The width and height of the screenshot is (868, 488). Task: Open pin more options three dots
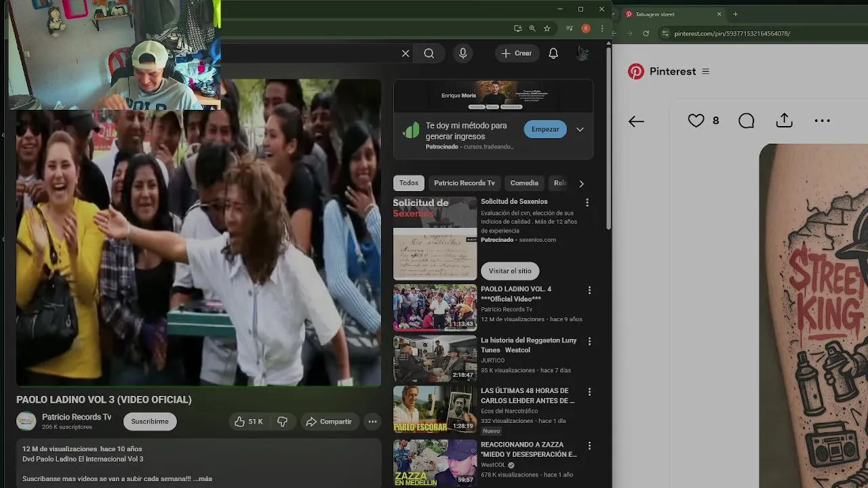tap(822, 121)
